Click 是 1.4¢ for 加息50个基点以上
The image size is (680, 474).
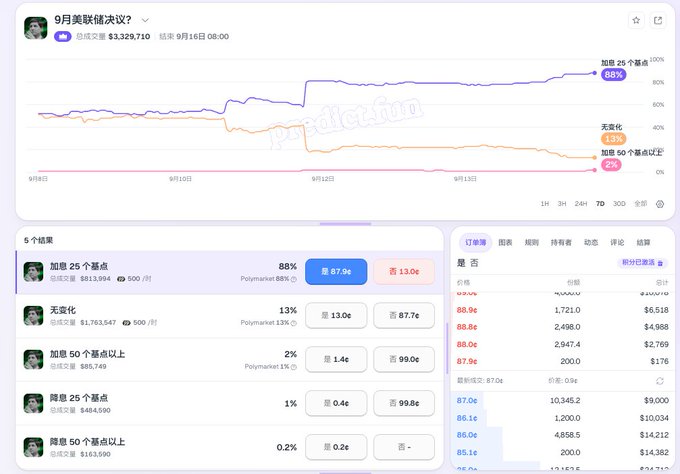[336, 359]
